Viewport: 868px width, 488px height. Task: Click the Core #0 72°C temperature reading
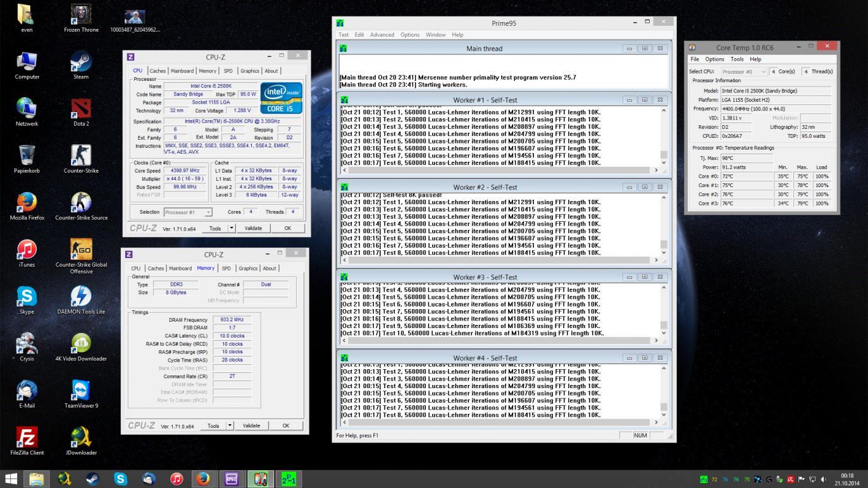click(747, 176)
